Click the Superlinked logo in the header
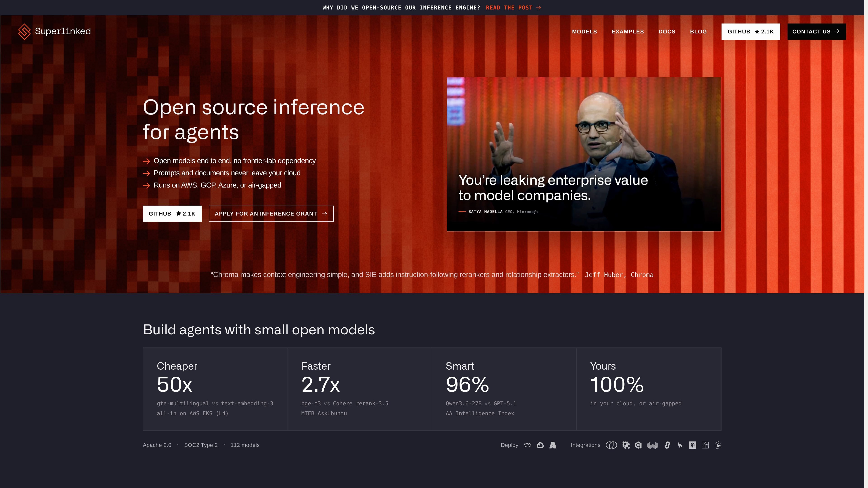 point(54,31)
